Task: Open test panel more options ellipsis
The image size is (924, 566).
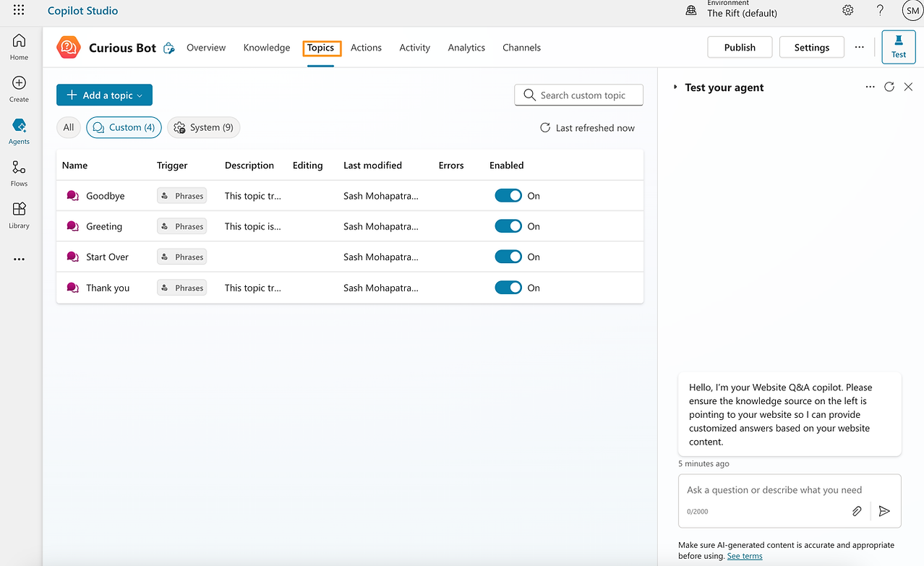Action: (x=870, y=87)
